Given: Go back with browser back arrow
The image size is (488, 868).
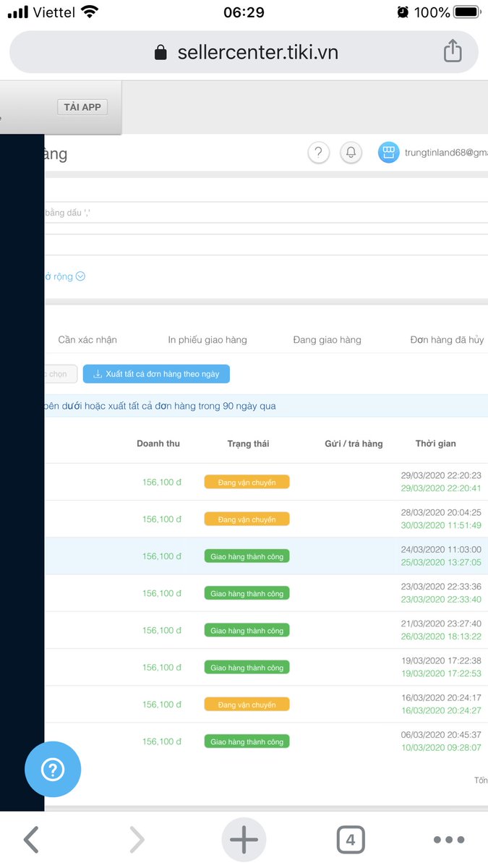Looking at the screenshot, I should [30, 840].
